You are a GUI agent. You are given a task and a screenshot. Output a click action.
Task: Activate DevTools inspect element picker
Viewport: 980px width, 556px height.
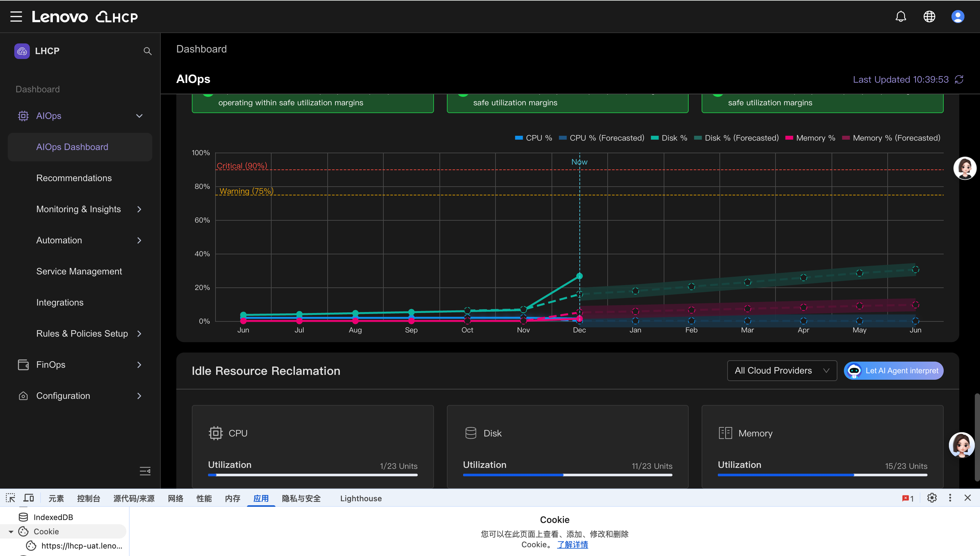(x=10, y=498)
